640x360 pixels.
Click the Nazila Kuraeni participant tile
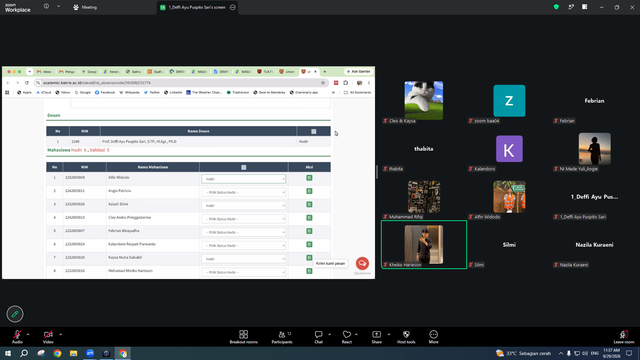click(594, 245)
